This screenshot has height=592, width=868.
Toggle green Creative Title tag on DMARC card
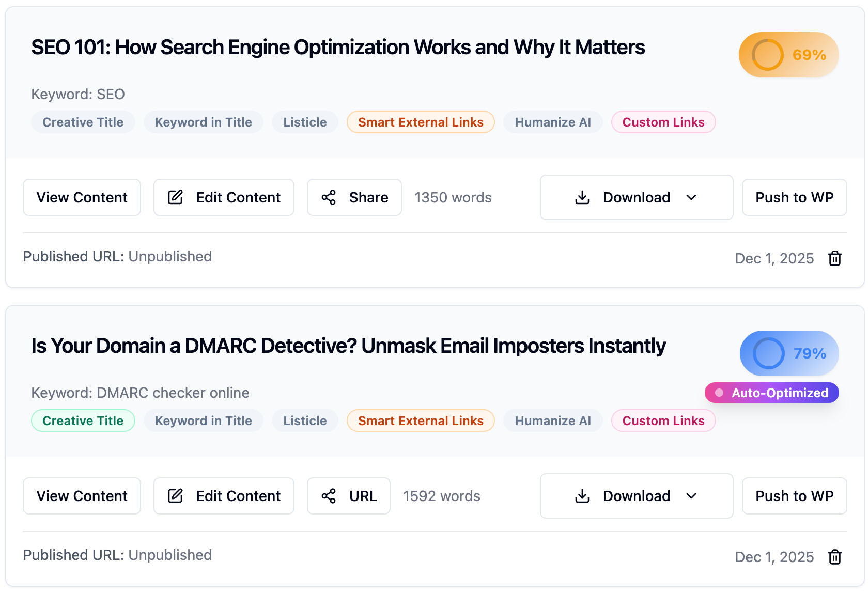(x=83, y=420)
